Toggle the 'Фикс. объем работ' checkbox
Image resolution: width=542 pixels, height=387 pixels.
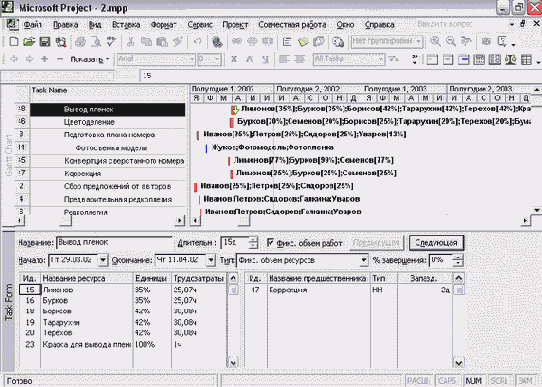pos(271,243)
